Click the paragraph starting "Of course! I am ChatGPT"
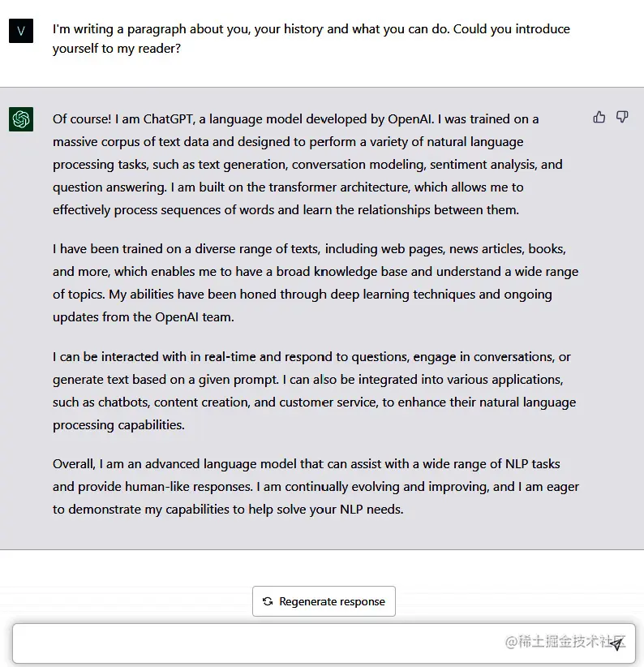The width and height of the screenshot is (644, 667). click(308, 164)
